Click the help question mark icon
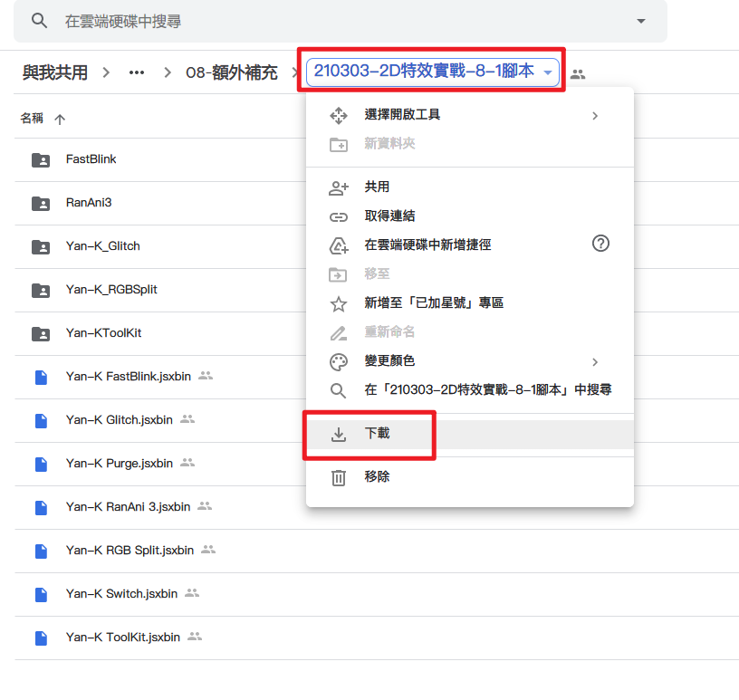This screenshot has width=739, height=700. [x=600, y=244]
